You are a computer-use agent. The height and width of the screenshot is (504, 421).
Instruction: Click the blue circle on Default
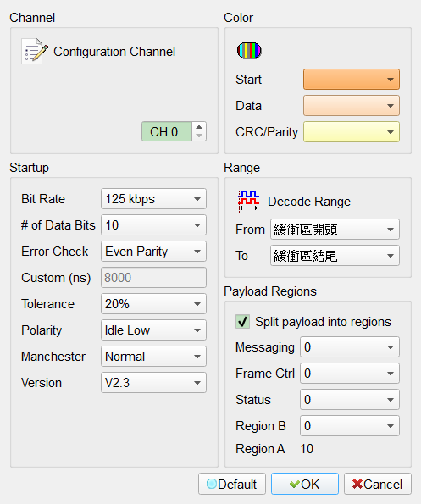pos(212,484)
